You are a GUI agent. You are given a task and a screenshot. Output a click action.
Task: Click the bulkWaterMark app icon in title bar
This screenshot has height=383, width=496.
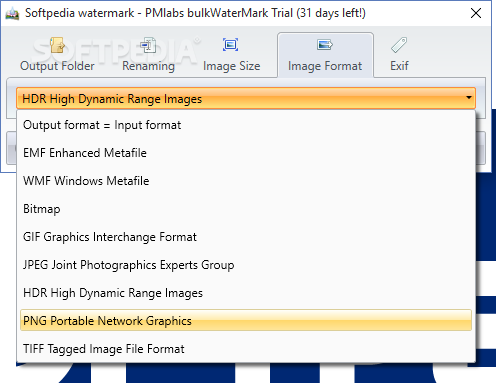click(12, 14)
